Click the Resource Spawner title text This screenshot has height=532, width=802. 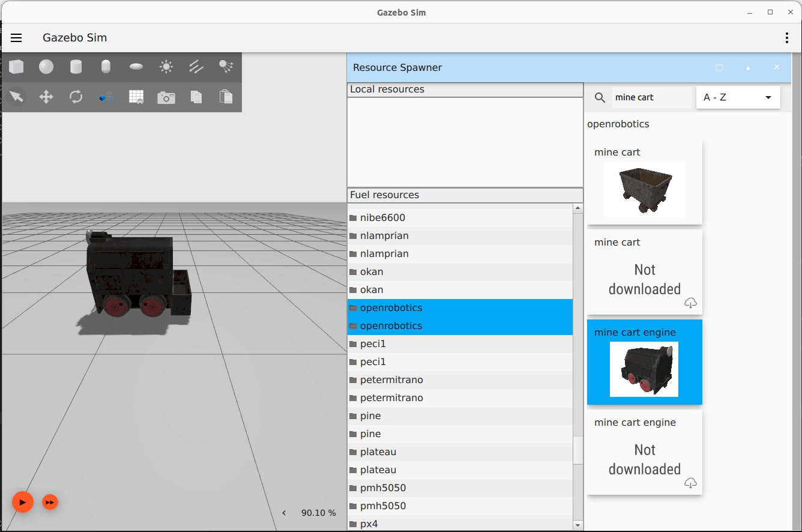tap(397, 68)
